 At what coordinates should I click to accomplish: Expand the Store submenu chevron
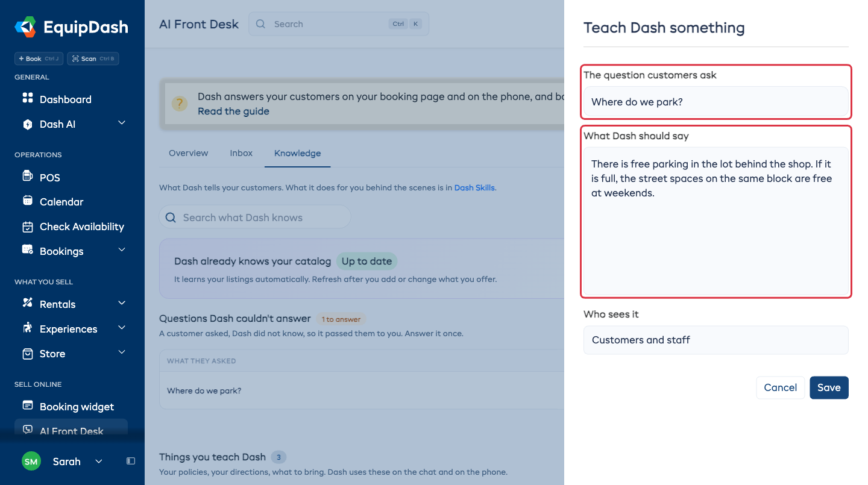click(122, 352)
